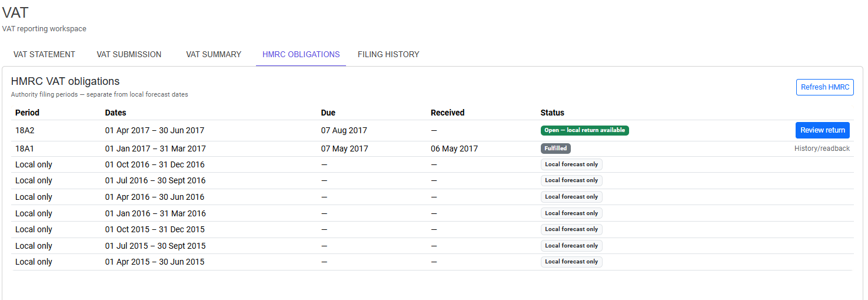Click the 18A1 period cell
The height and width of the screenshot is (300, 868).
25,149
